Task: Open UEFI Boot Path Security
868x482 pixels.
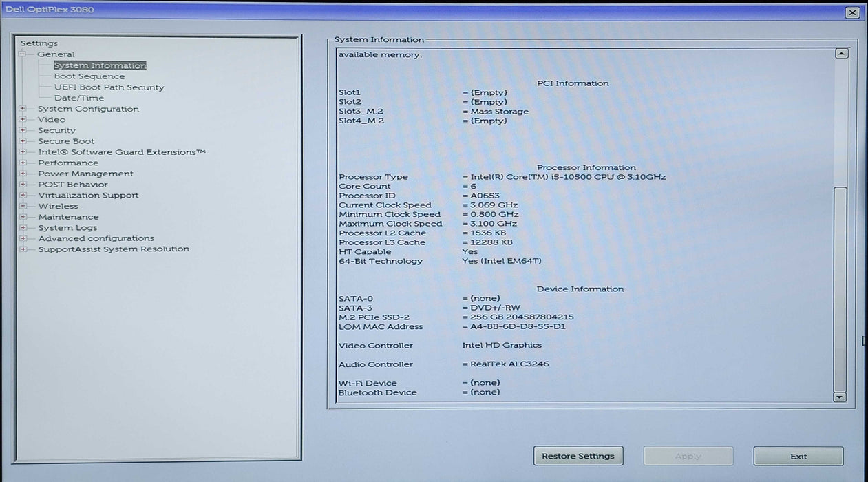Action: 109,87
